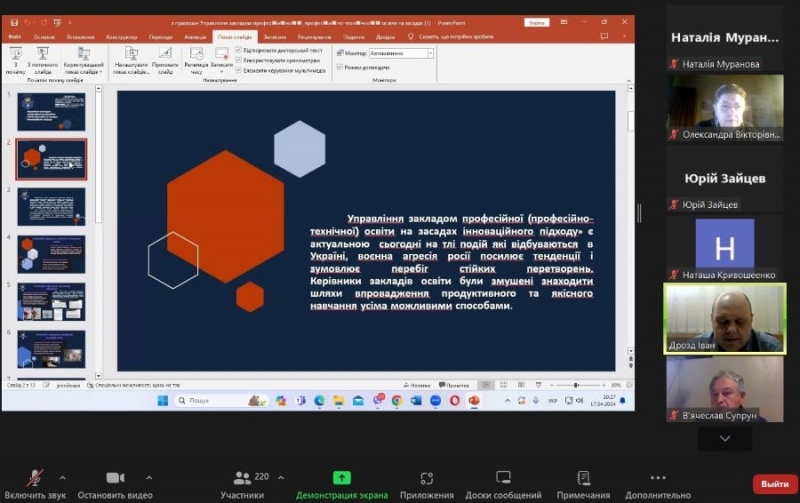Open Zoom Apps panel
800x503 pixels.
(427, 484)
